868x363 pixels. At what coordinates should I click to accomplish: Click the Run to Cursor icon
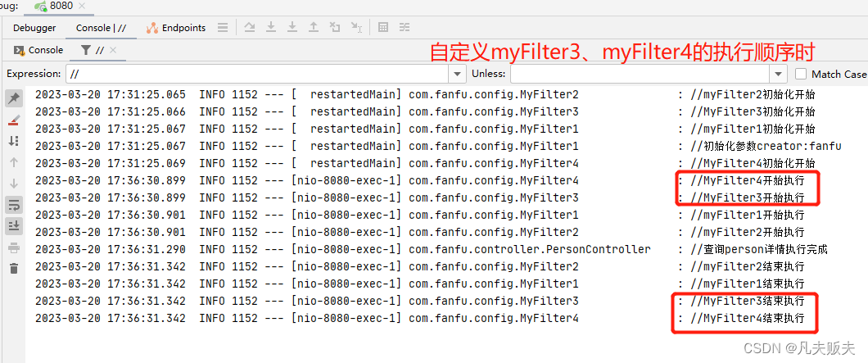(x=356, y=27)
